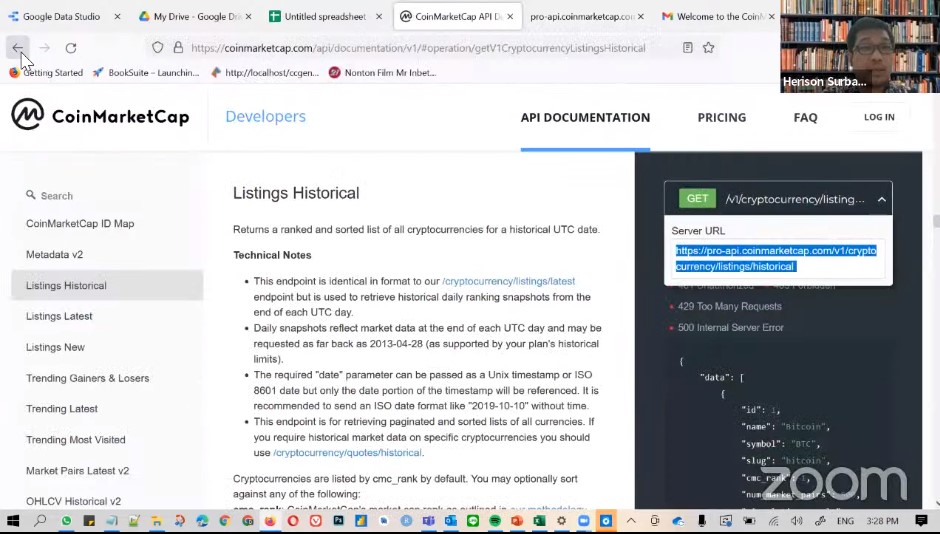Open Nonton Film Mr Inbet bookmark

pos(382,73)
